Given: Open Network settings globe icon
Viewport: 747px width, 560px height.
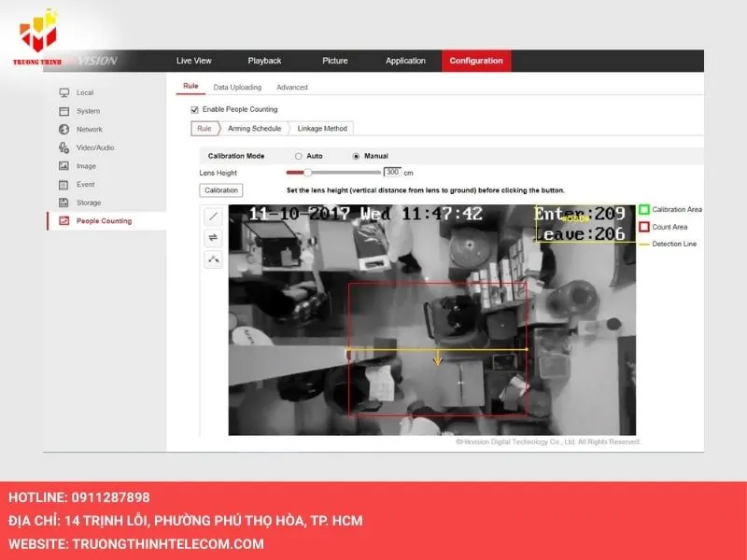Looking at the screenshot, I should click(x=63, y=130).
